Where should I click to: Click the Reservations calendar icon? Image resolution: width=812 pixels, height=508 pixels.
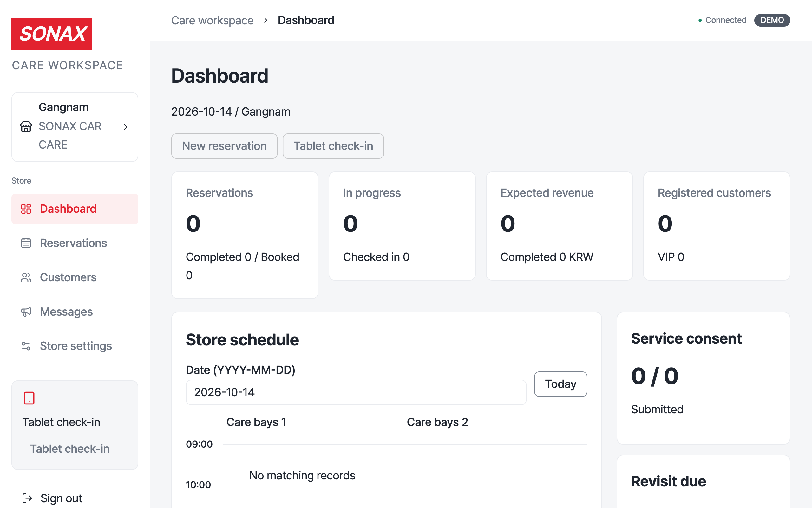point(26,243)
